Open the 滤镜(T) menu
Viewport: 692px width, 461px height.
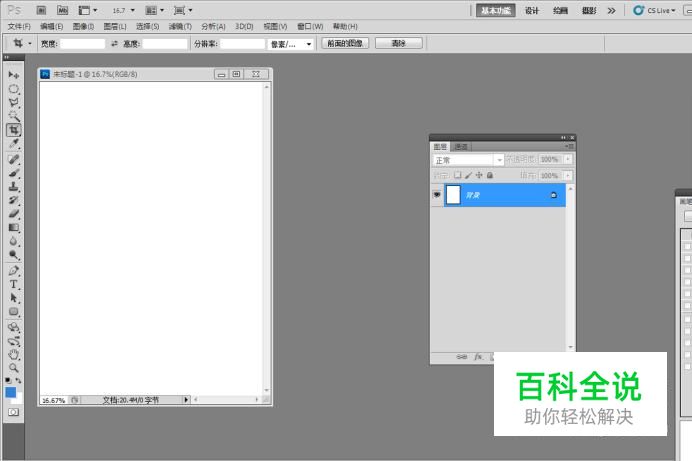click(180, 26)
